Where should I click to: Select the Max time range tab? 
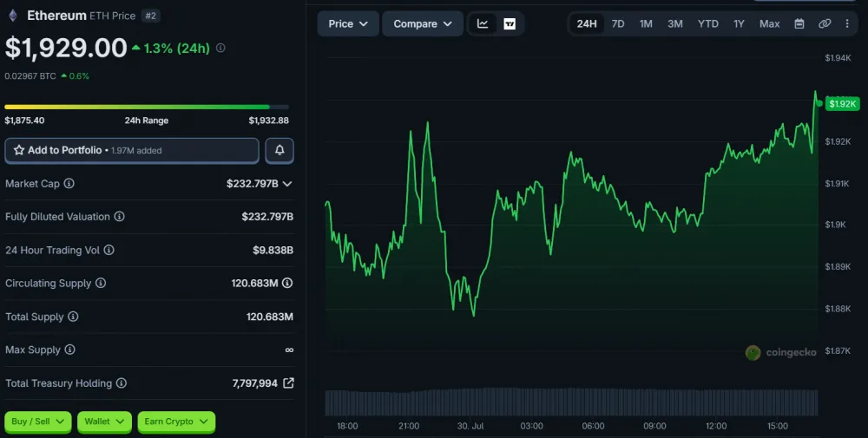coord(769,23)
